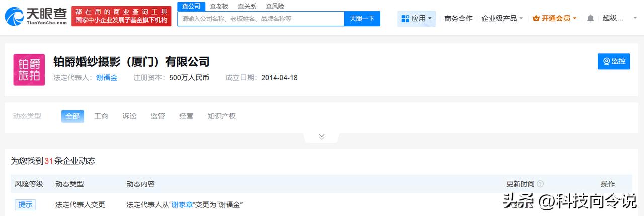Switch to the 查公司 search tab
Image resolution: width=644 pixels, height=216 pixels.
(191, 6)
